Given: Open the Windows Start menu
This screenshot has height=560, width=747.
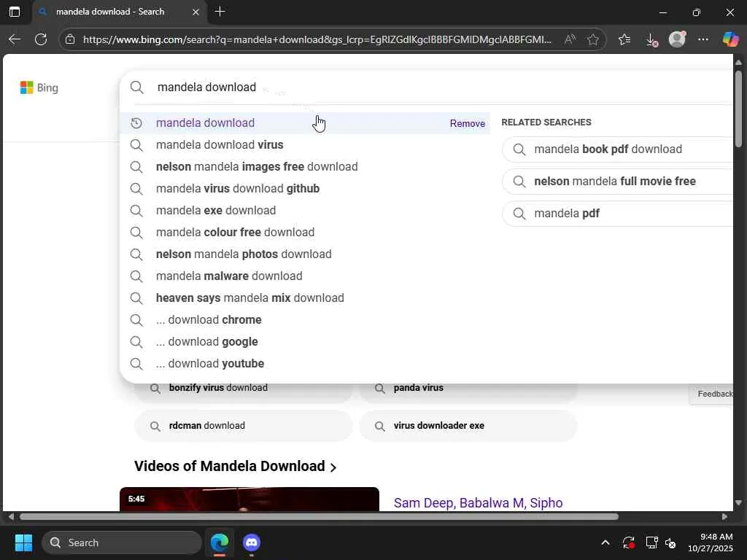Looking at the screenshot, I should [x=23, y=542].
